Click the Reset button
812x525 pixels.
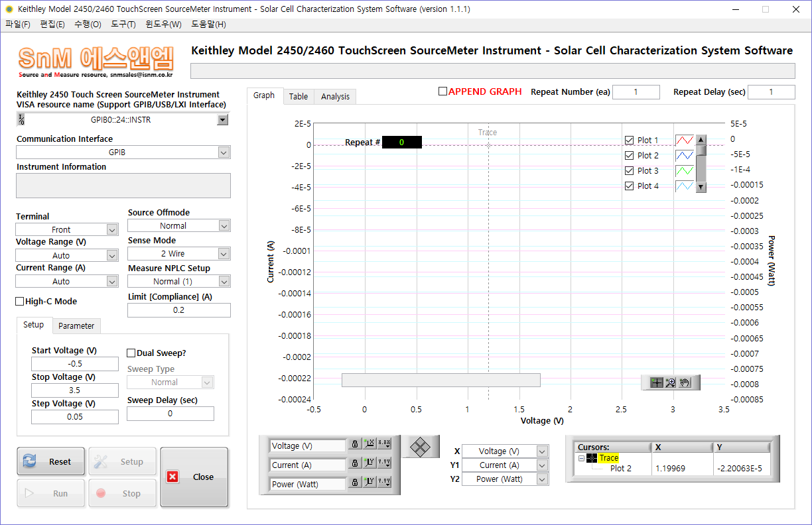click(x=51, y=461)
